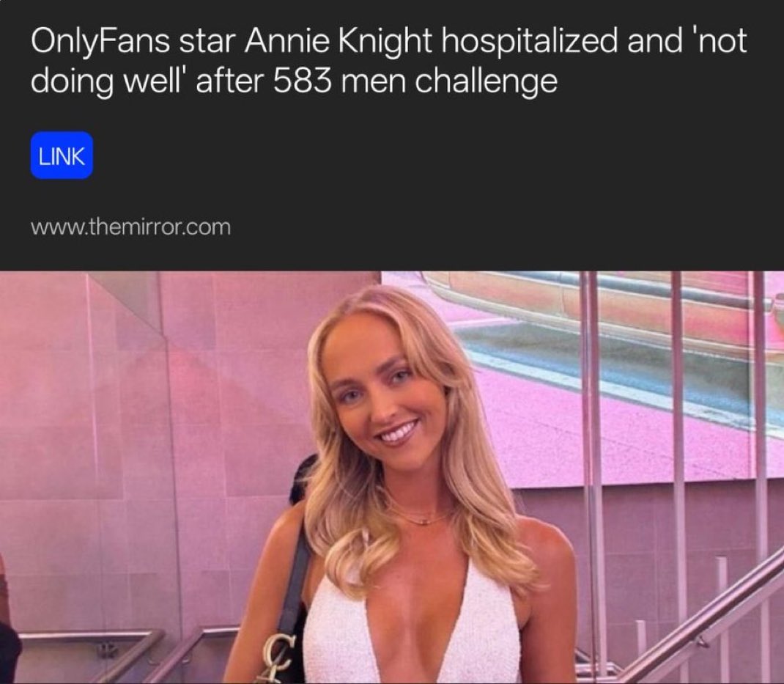Click the pink billboard in photo background
This screenshot has width=784, height=684.
click(575, 380)
